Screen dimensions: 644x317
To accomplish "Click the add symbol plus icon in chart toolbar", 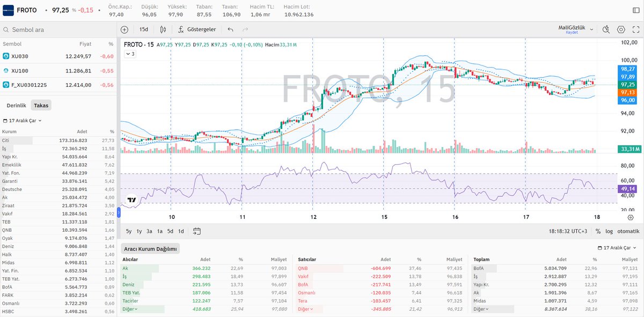I will (x=125, y=30).
